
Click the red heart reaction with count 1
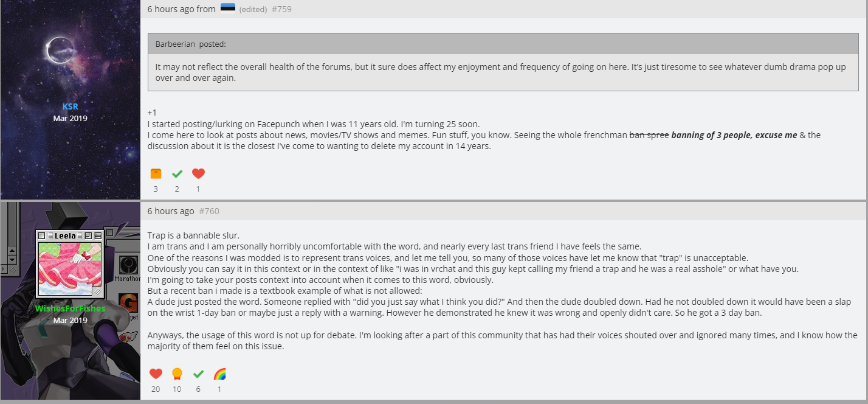pyautogui.click(x=198, y=173)
